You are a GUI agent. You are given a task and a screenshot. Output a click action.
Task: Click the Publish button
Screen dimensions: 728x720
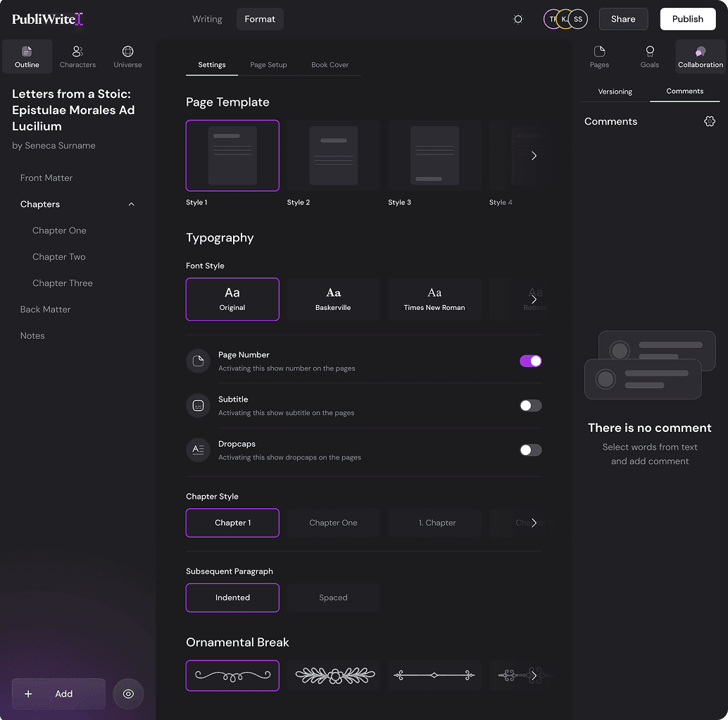687,19
